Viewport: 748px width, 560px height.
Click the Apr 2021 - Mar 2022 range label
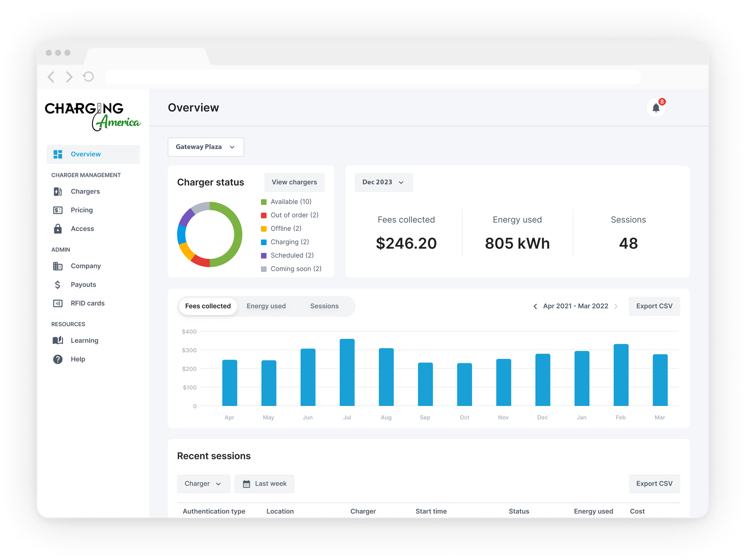coord(576,306)
